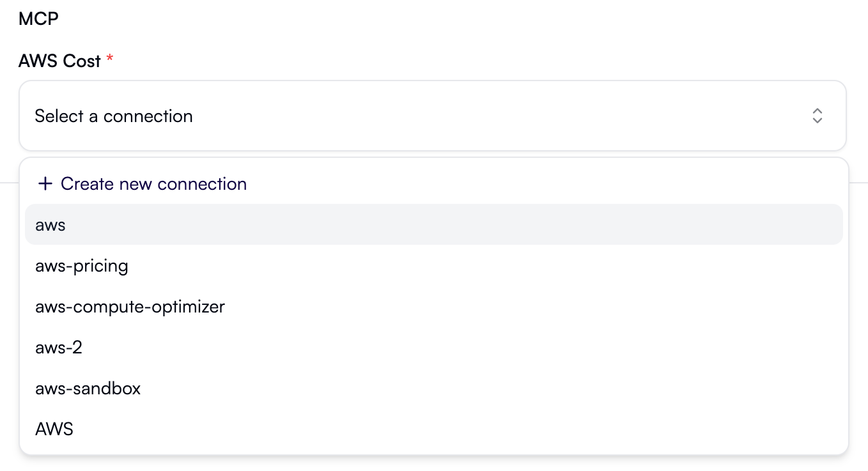Click the chevron icon on connection selector
The width and height of the screenshot is (868, 471).
click(817, 116)
